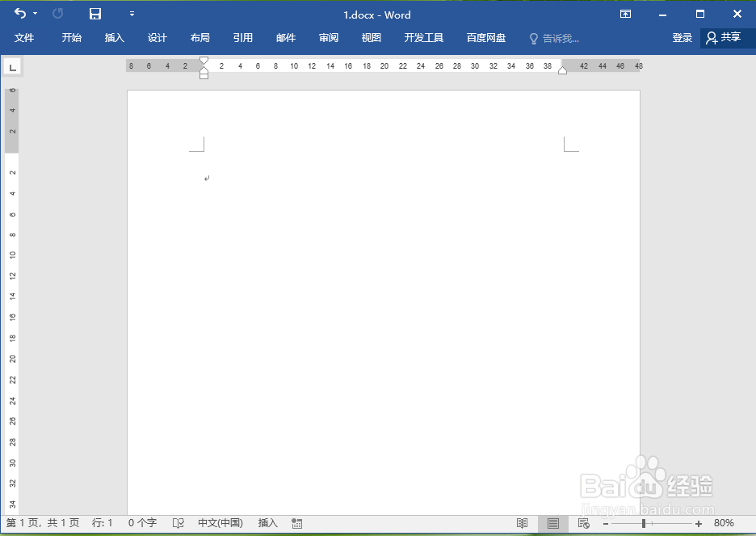The image size is (756, 536).
Task: Click 中文(中国) to change proofing language
Action: pos(219,523)
